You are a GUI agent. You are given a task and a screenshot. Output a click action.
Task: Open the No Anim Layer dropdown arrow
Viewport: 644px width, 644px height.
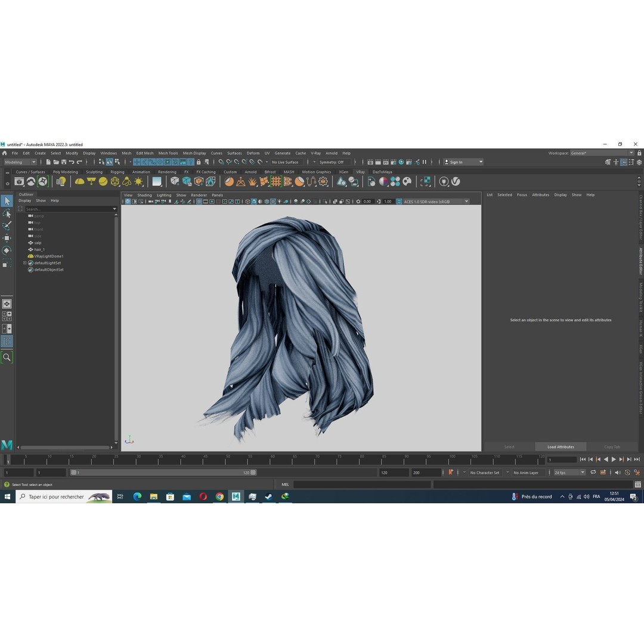(x=507, y=472)
